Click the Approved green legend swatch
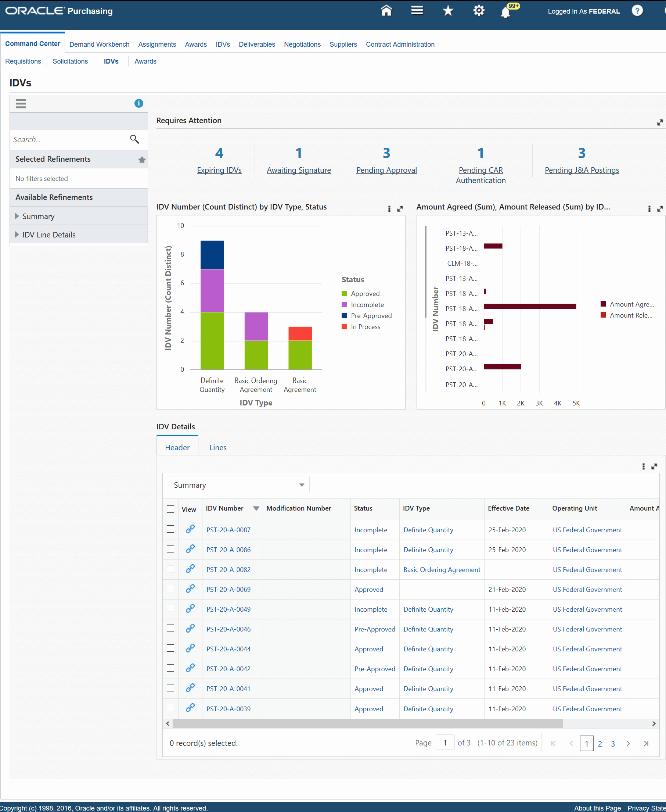 click(x=344, y=294)
